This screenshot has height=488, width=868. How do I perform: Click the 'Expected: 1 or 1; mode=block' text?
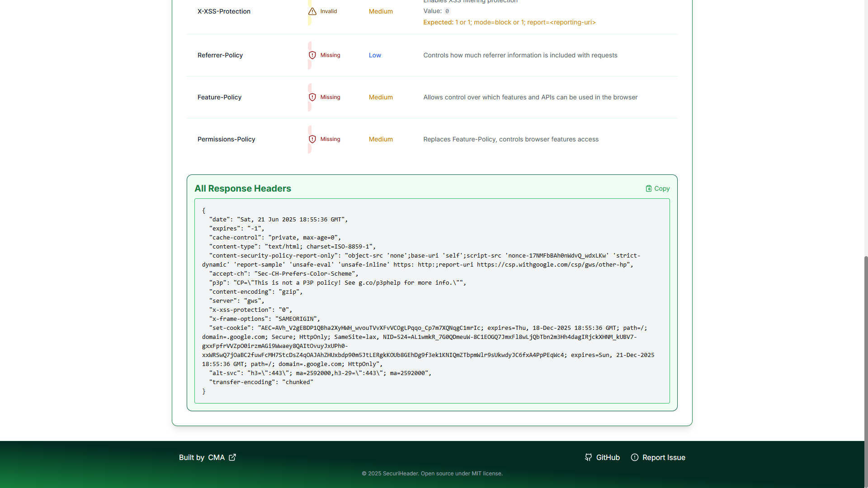pyautogui.click(x=509, y=22)
